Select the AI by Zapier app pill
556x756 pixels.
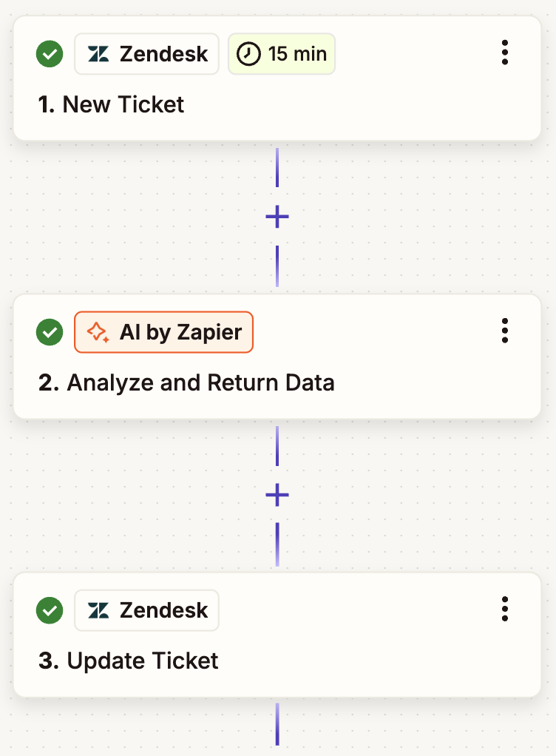click(x=163, y=332)
